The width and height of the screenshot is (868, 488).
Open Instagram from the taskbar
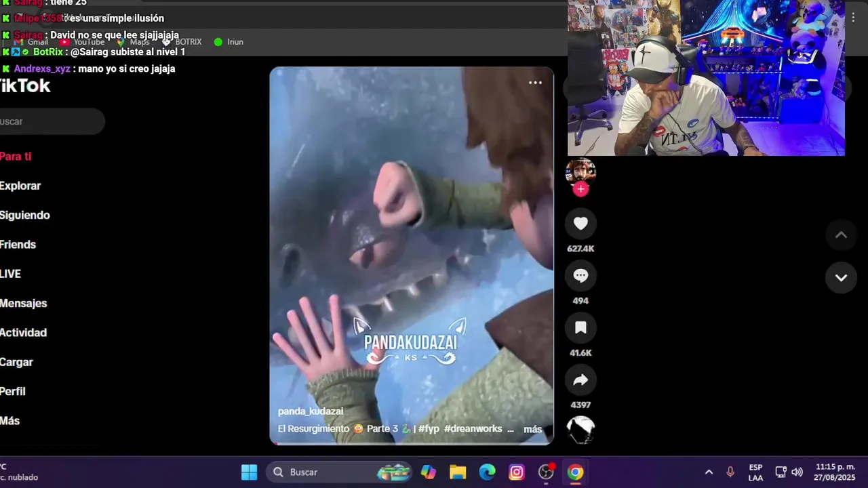(517, 472)
